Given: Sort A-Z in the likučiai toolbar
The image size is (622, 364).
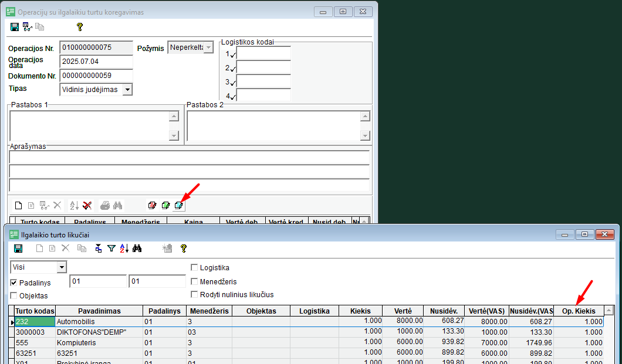Looking at the screenshot, I should tap(124, 249).
